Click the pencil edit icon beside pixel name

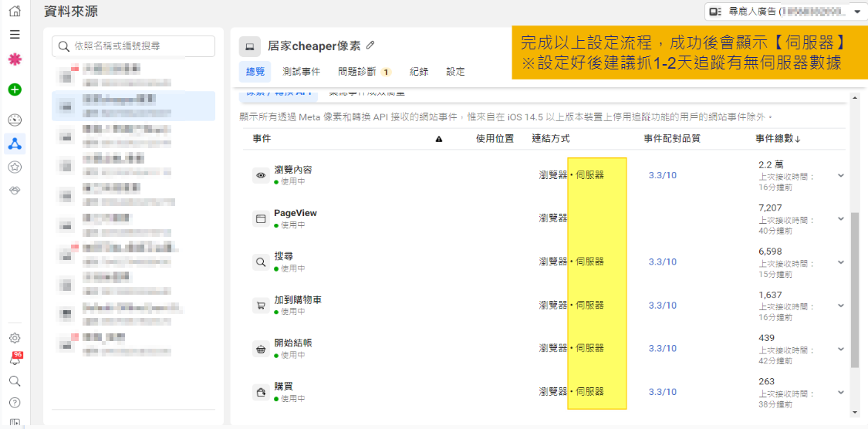(370, 46)
